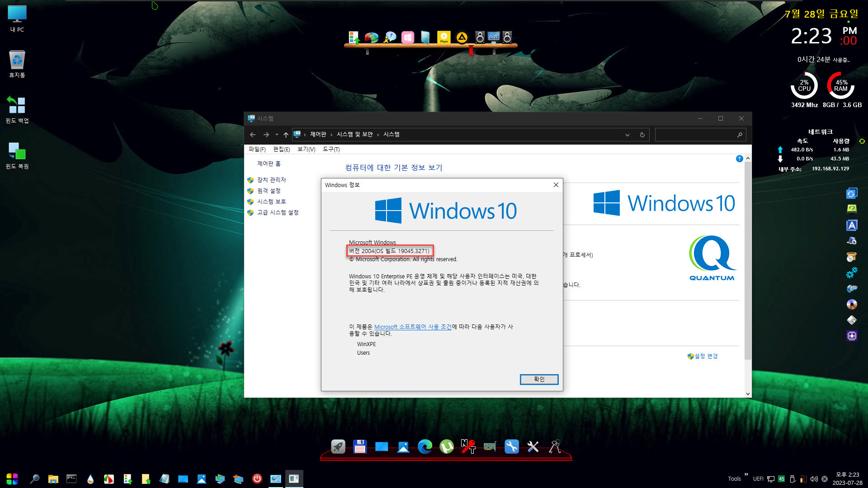Screen dimensions: 868x488
Task: Open the crossed wrench and screwdriver icon
Action: (x=533, y=447)
